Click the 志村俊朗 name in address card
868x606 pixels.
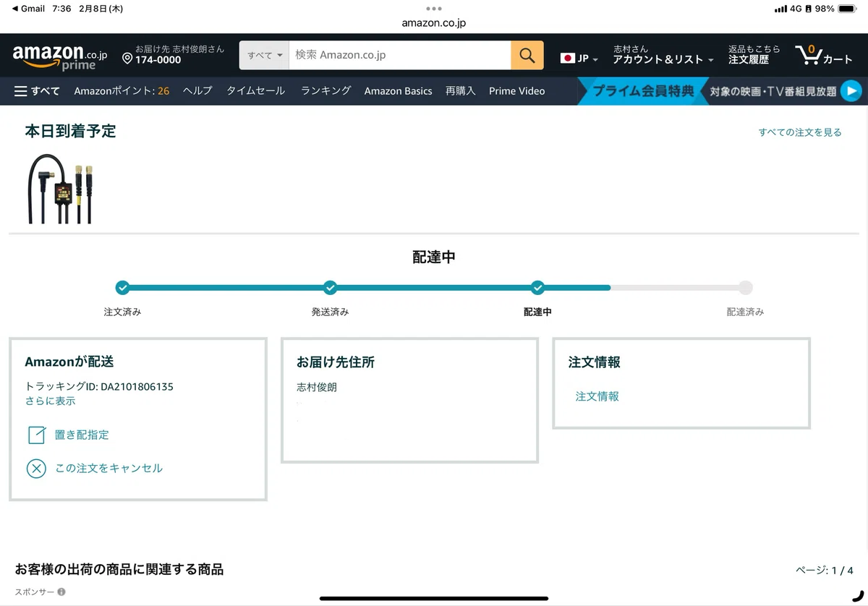pos(317,387)
